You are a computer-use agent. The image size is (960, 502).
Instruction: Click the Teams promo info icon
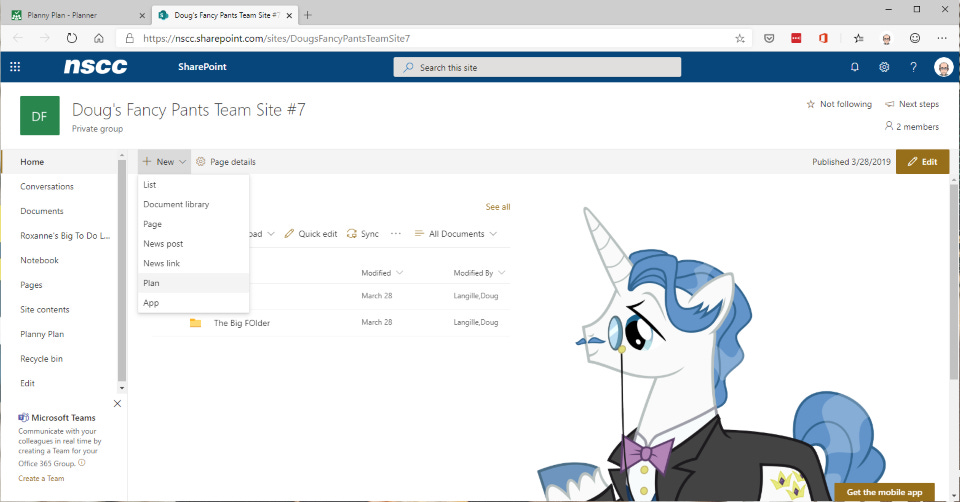click(82, 463)
